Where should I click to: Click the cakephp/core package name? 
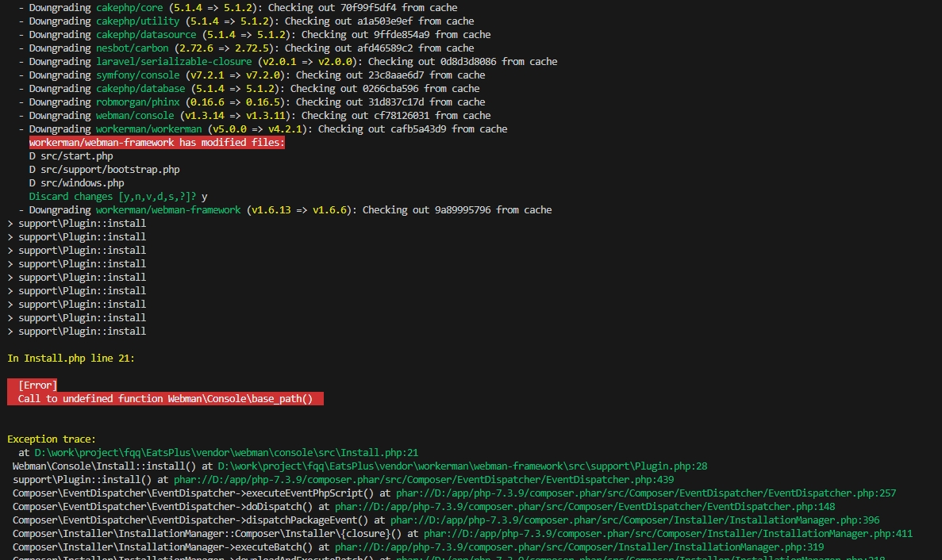click(129, 8)
